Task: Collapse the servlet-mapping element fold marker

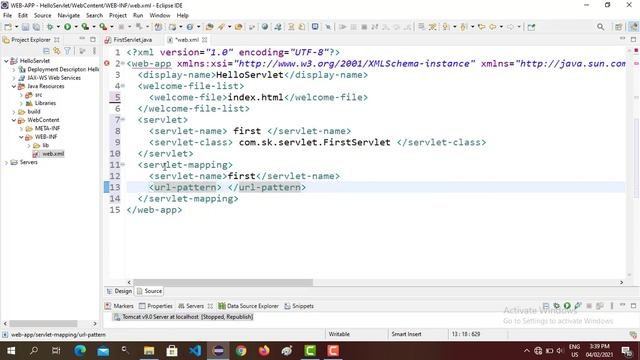Action: (123, 164)
